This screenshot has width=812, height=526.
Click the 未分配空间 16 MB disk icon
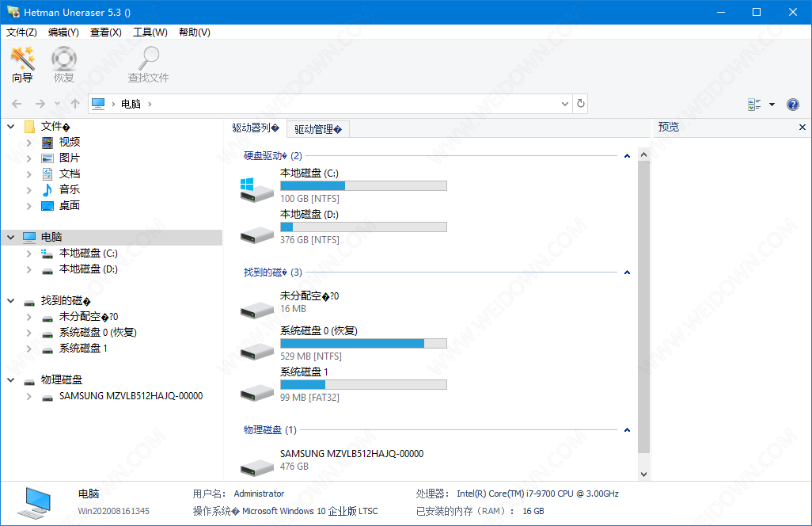tap(257, 310)
